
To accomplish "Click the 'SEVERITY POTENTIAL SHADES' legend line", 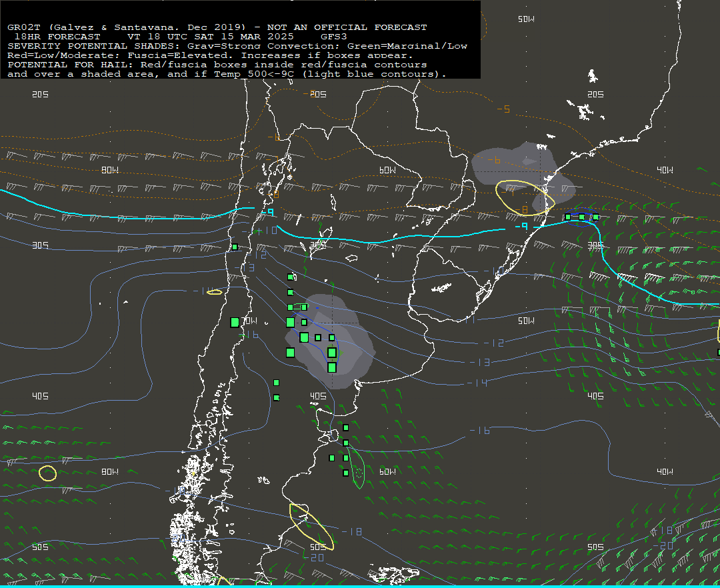I will point(237,46).
